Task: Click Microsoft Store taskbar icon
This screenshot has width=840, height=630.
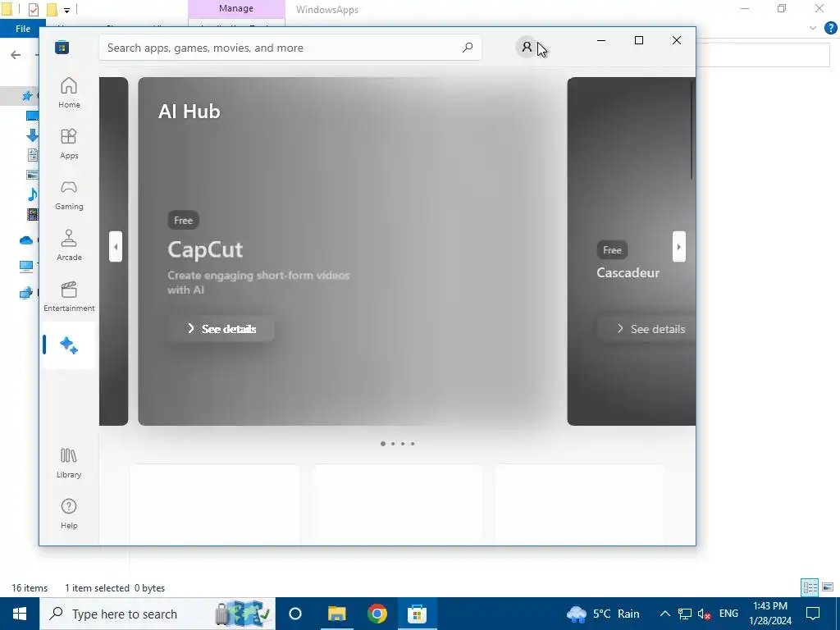Action: [x=417, y=614]
